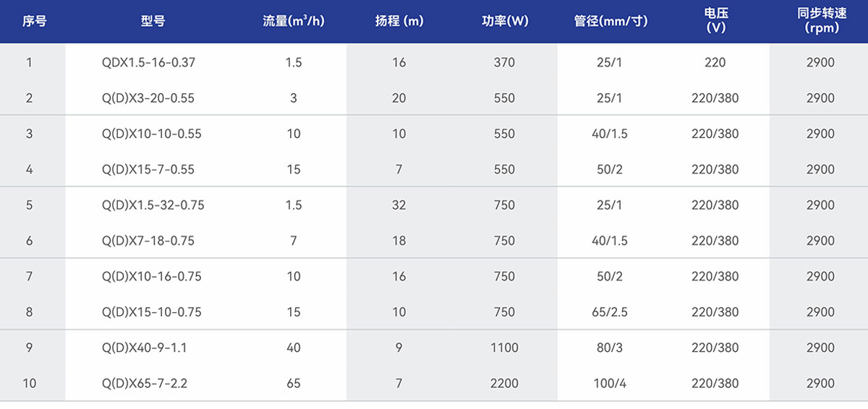Select model Q(D)X7-18-0.75
Image resolution: width=868 pixels, height=409 pixels.
point(148,241)
